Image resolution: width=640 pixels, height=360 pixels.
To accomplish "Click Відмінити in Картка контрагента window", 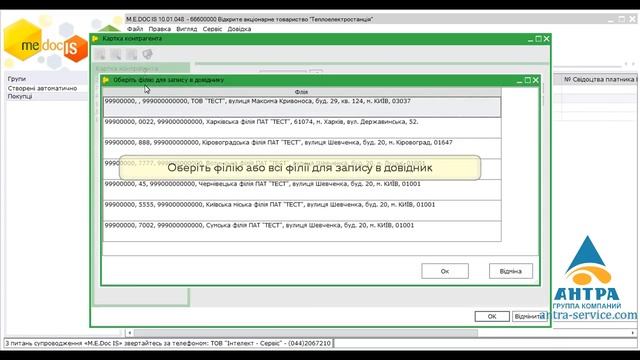I will pyautogui.click(x=529, y=316).
